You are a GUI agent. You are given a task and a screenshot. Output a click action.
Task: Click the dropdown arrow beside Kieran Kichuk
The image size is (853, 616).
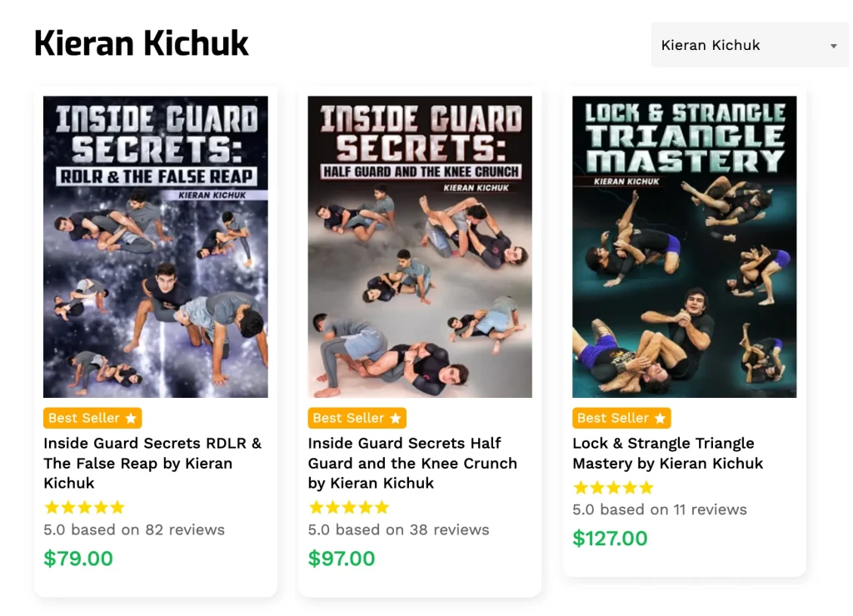click(833, 47)
